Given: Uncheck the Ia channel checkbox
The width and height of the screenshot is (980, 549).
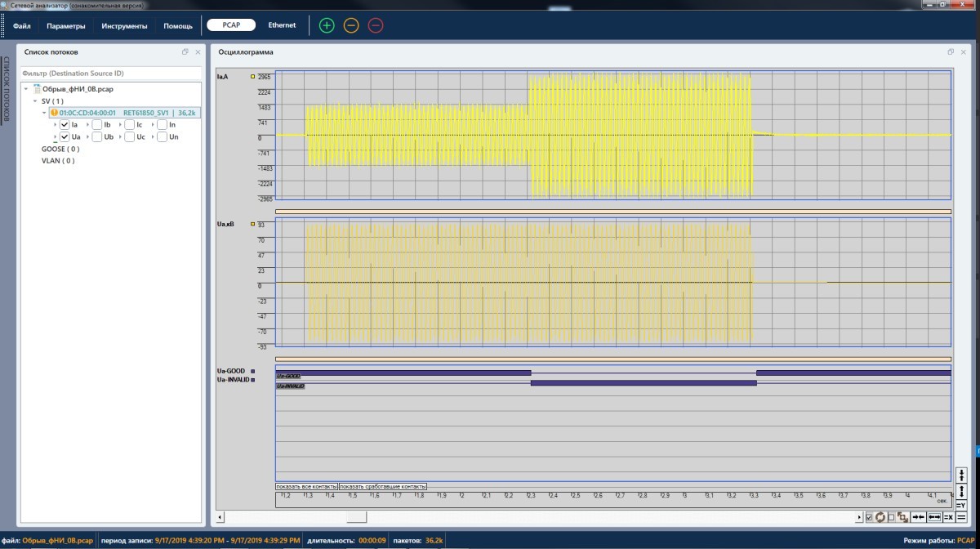Looking at the screenshot, I should (65, 125).
